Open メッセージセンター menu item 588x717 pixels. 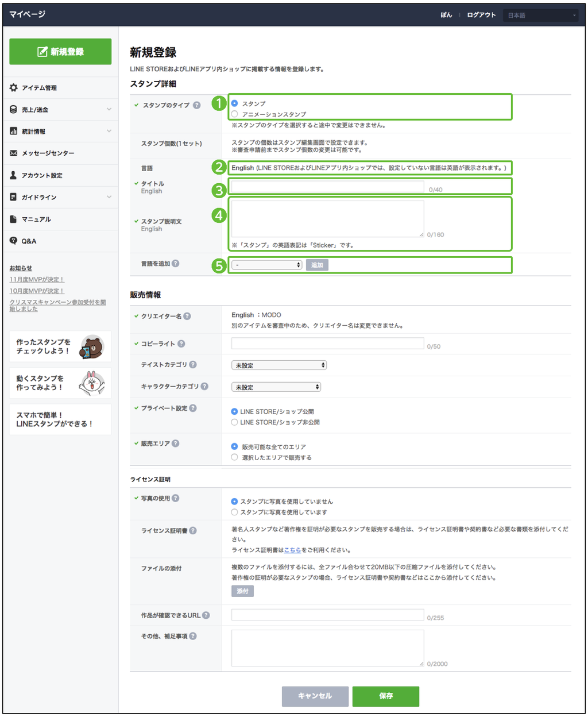tap(60, 153)
